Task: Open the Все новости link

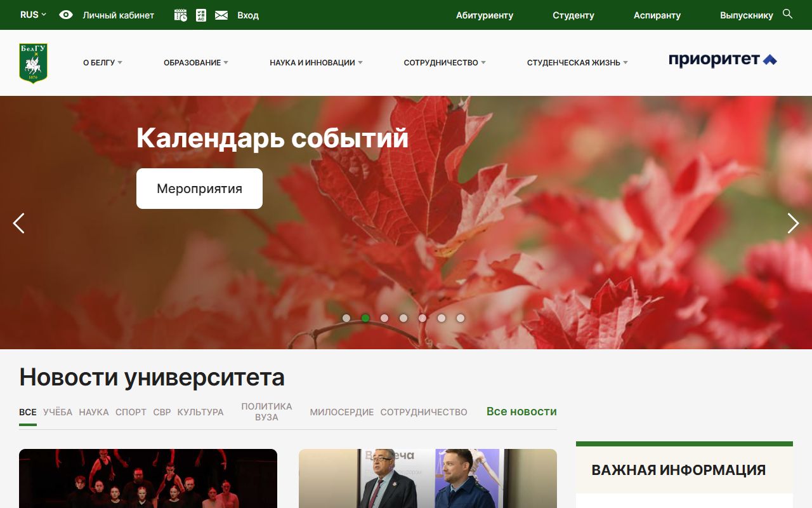Action: (x=521, y=411)
